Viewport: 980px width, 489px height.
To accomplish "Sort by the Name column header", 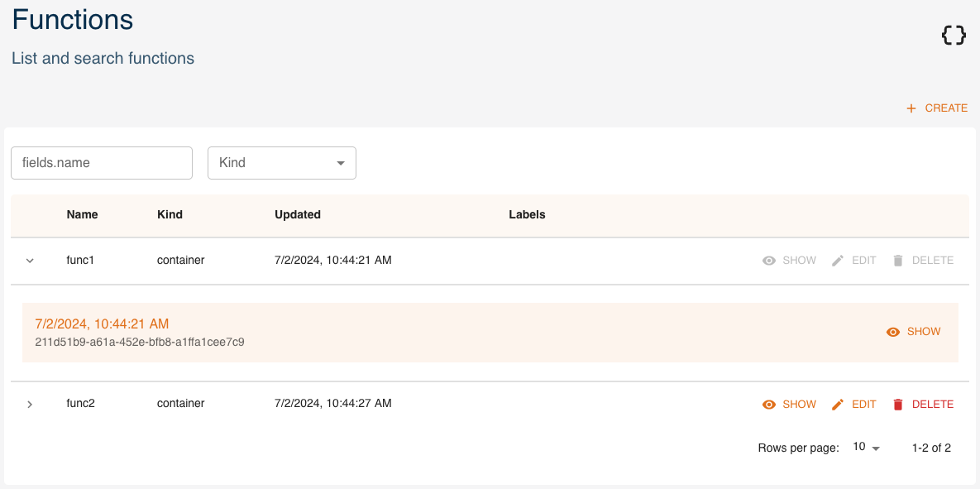I will coord(82,214).
